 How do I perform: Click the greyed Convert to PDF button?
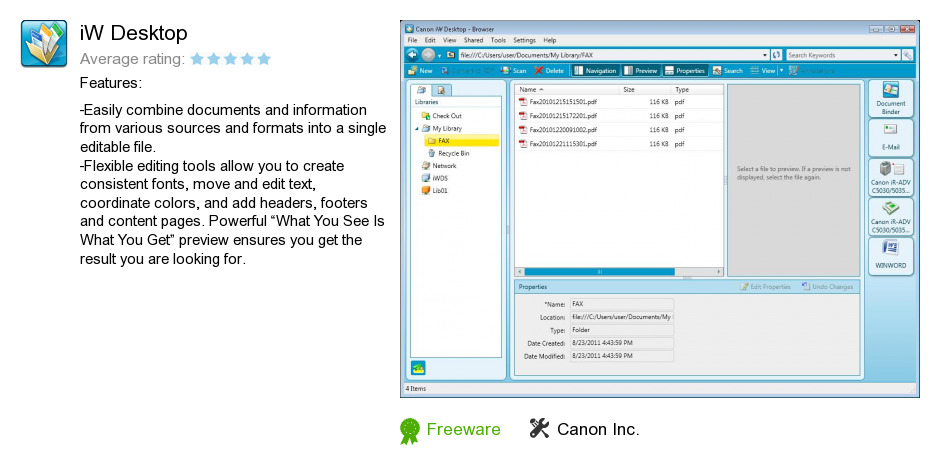(x=468, y=70)
